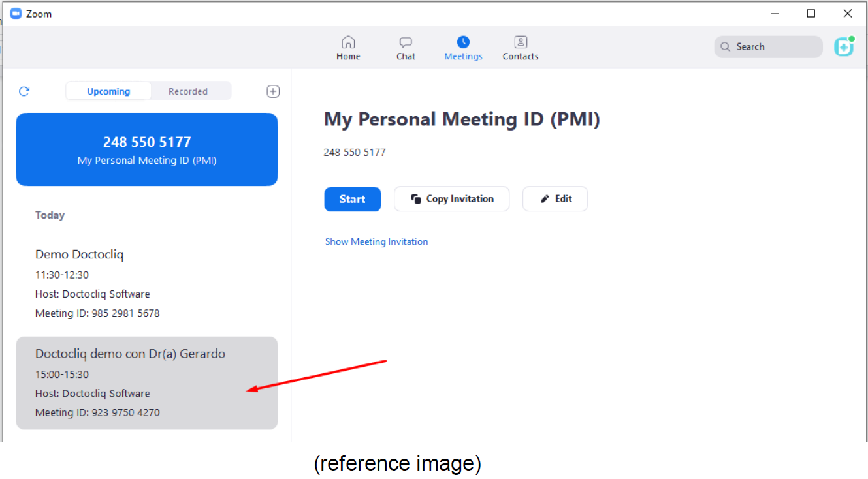Click the plus icon to schedule a meeting
The image size is (868, 479).
(273, 91)
